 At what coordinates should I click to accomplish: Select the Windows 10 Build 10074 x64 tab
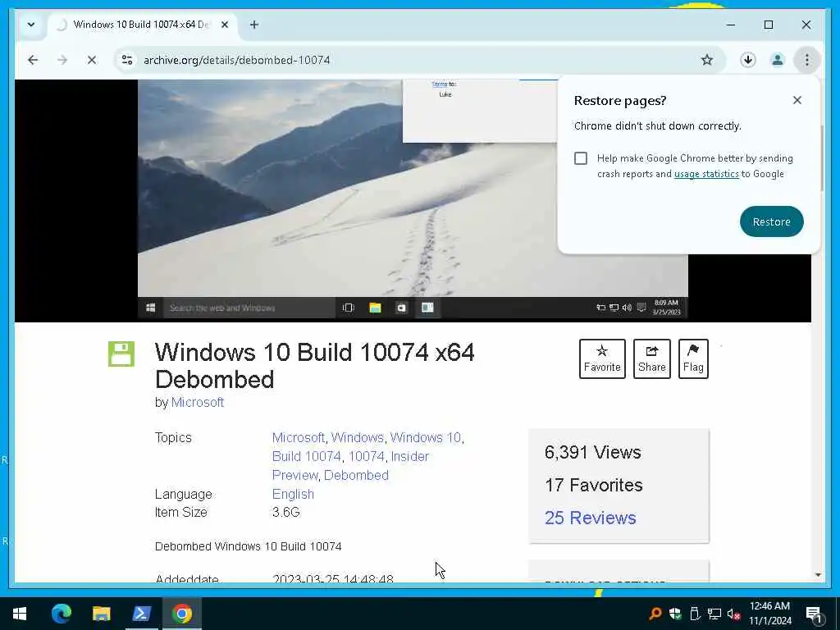[x=142, y=25]
